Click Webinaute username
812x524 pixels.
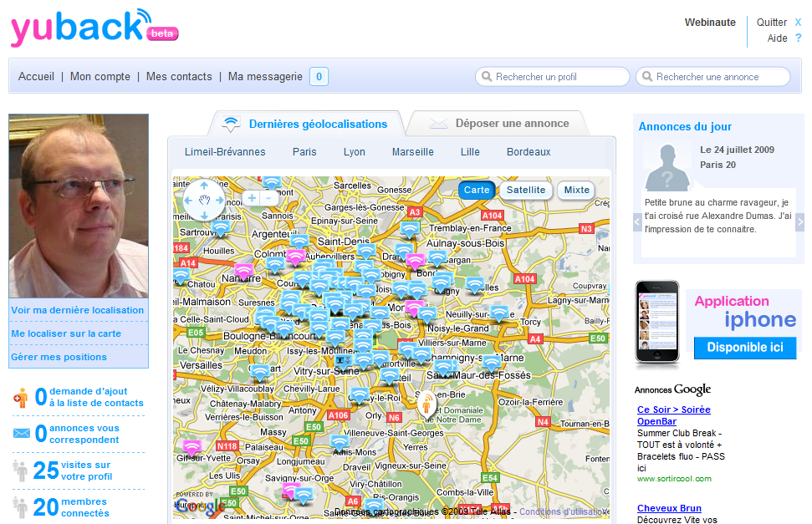(x=710, y=23)
